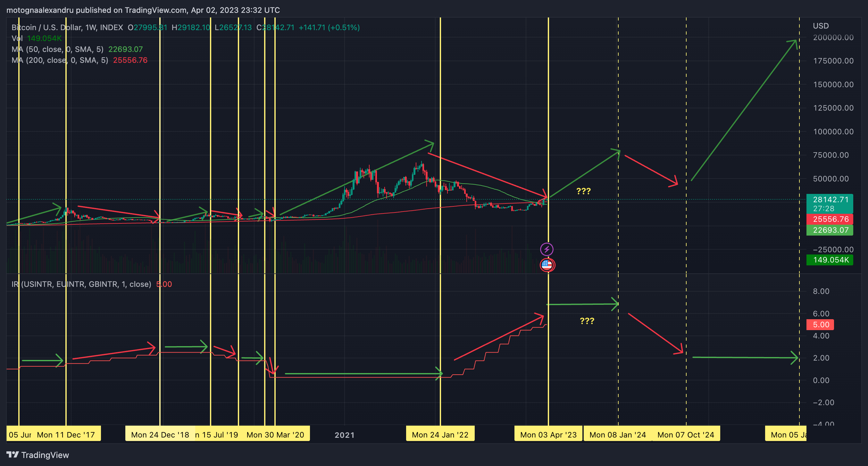This screenshot has height=466, width=868.
Task: Select the MA (50, close, 0, SMA, 5) legend
Action: (77, 49)
